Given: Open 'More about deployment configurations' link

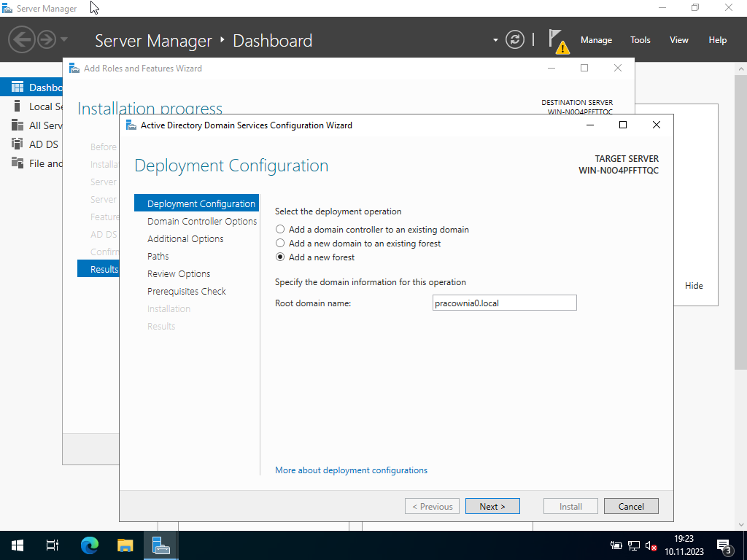Looking at the screenshot, I should (351, 470).
